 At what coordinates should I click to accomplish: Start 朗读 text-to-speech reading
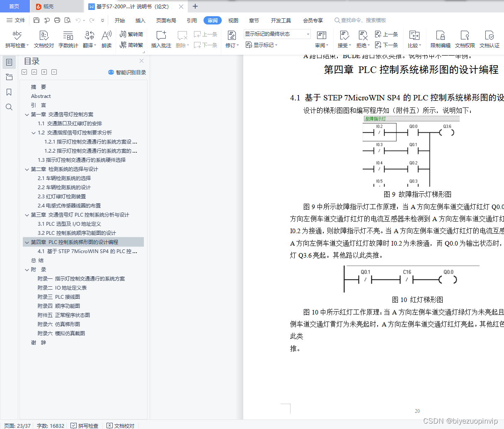coord(107,39)
